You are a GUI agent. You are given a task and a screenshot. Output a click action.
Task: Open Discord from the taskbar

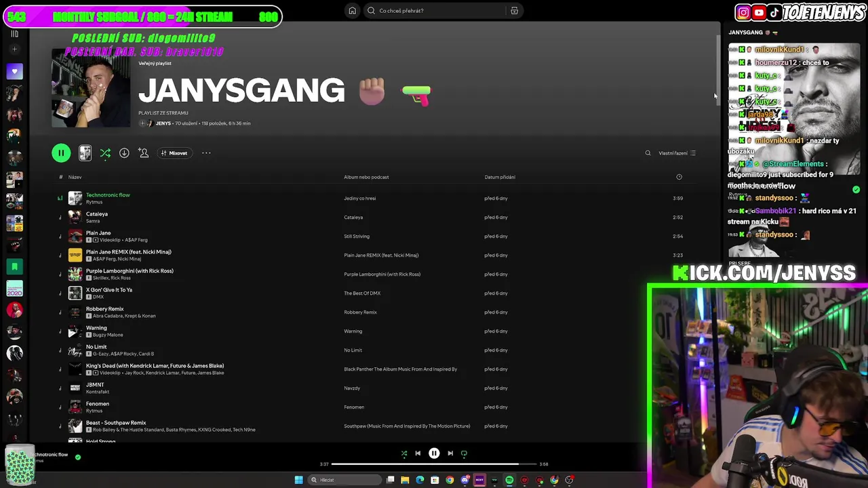[x=465, y=480]
